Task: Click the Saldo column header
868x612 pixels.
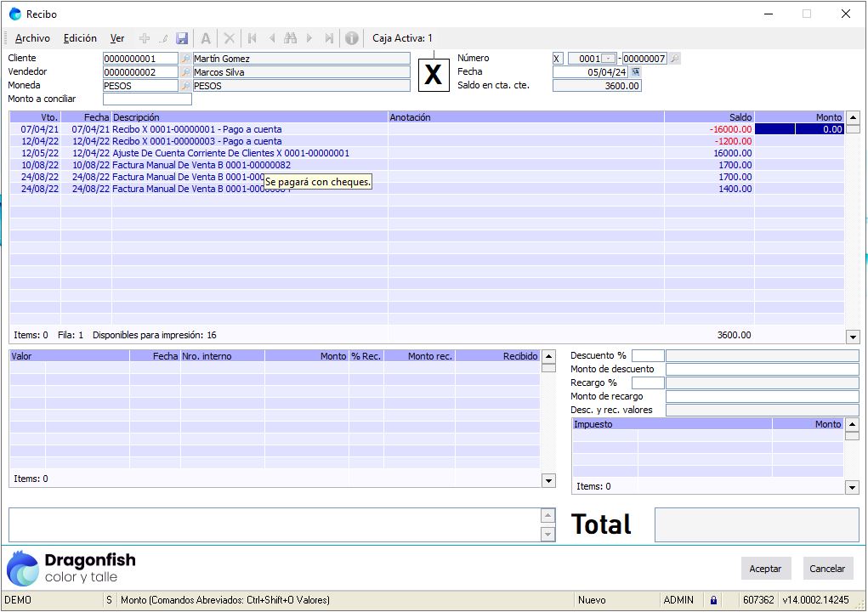Action: click(x=709, y=117)
